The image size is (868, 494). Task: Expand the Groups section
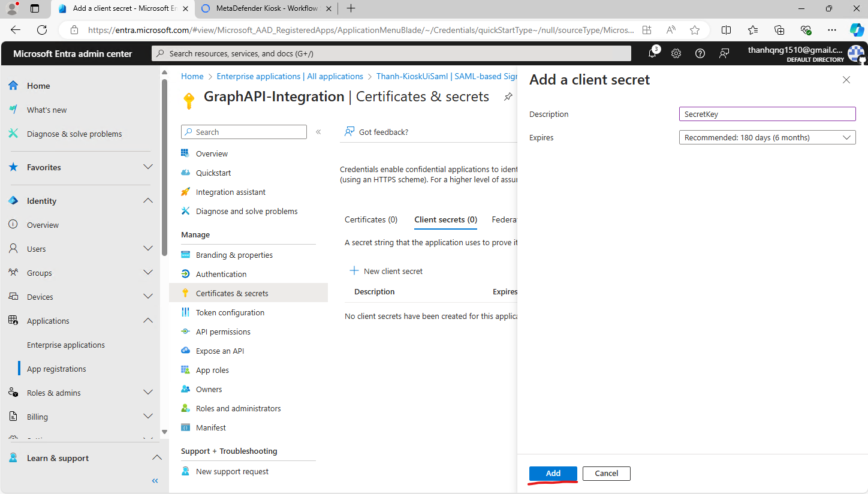(x=148, y=272)
